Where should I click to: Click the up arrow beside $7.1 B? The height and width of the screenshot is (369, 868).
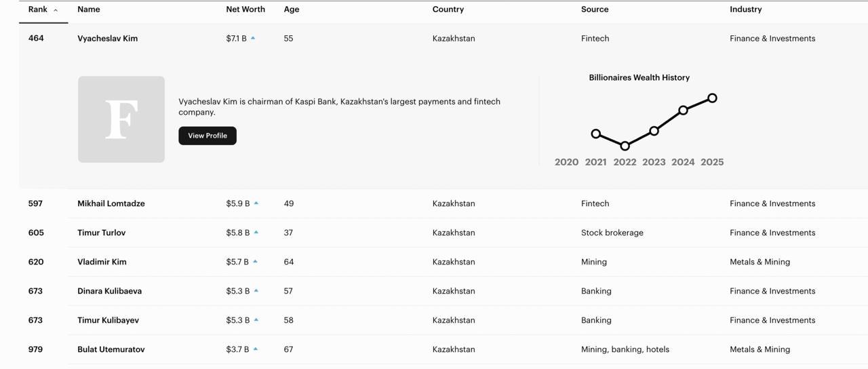pos(253,39)
